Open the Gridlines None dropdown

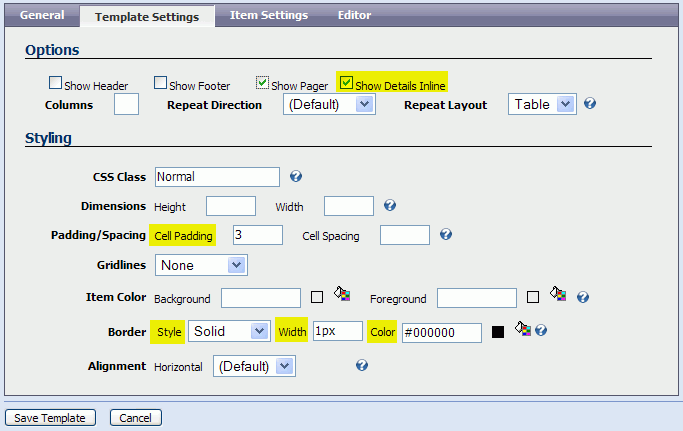[x=201, y=265]
